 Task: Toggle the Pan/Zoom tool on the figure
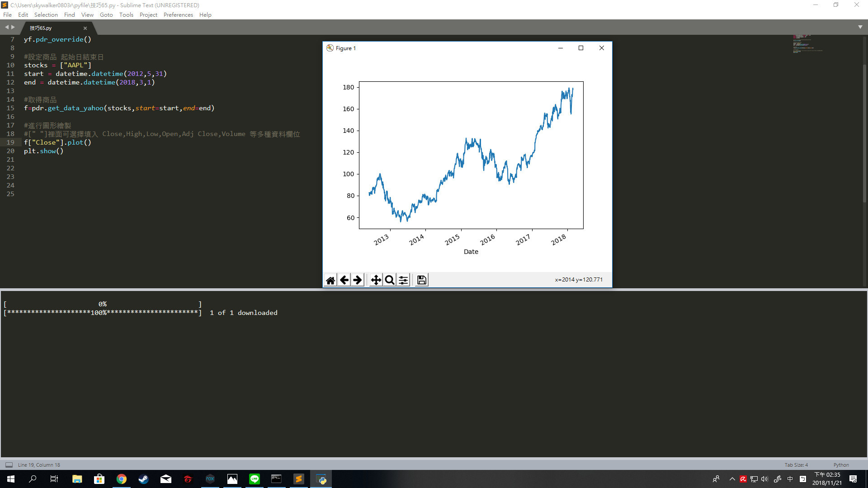point(375,280)
